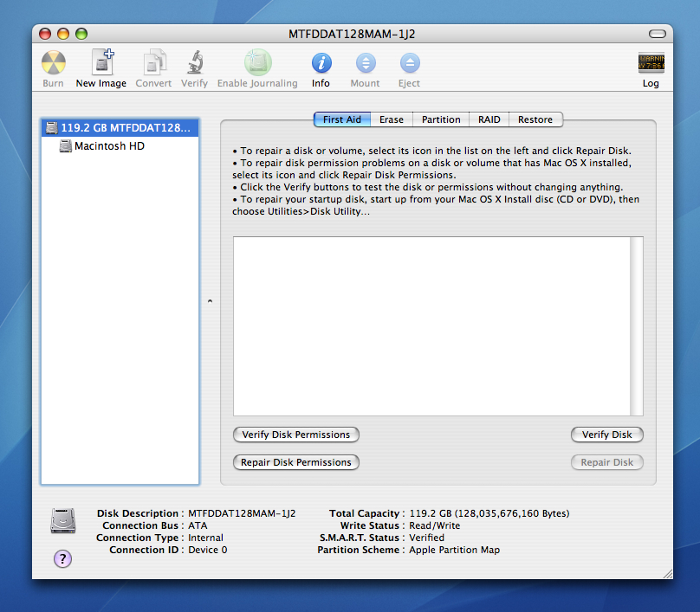Click the Burn toolbar icon
Viewport: 700px width, 612px height.
pos(53,63)
